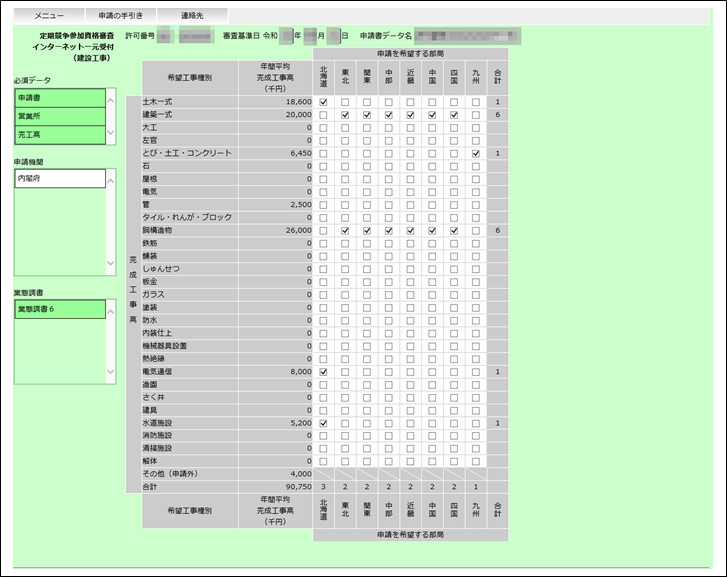
Task: Check 四国 for 消防施設
Action: coord(454,436)
